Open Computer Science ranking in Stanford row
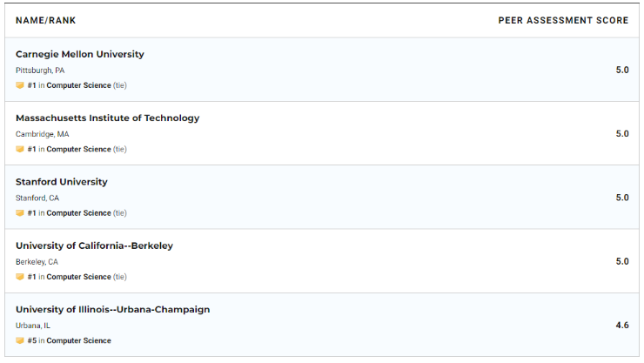The width and height of the screenshot is (644, 363). click(x=78, y=213)
